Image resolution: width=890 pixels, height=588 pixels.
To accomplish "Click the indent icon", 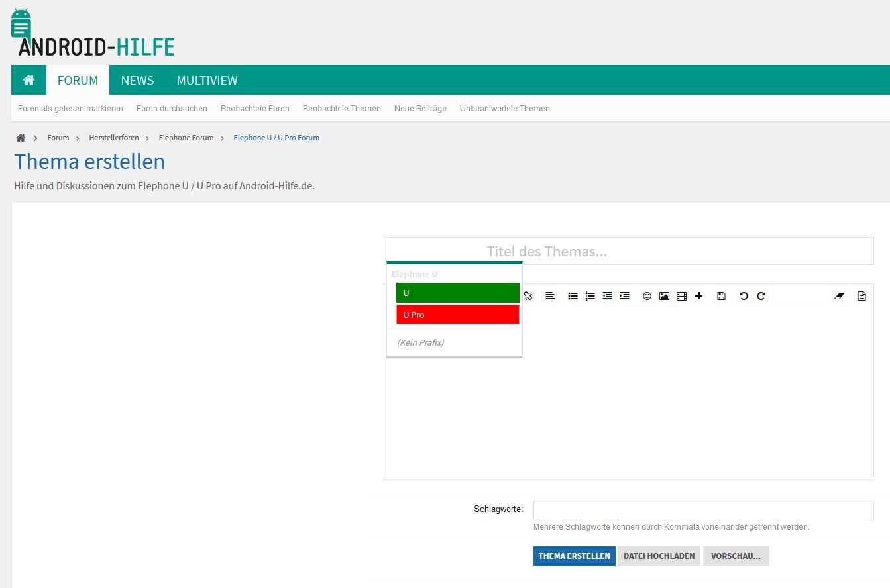I will click(624, 296).
